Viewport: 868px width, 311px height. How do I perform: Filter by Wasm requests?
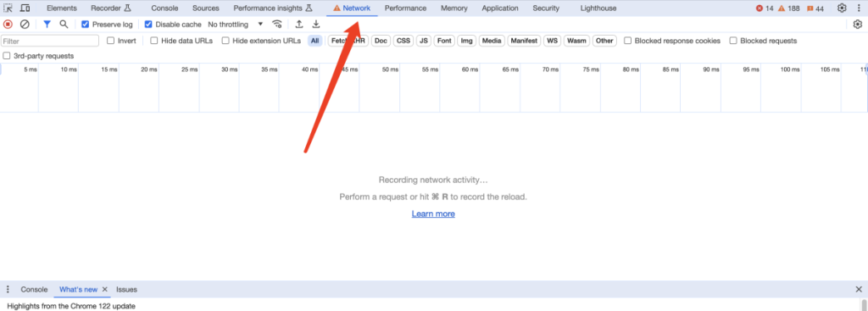576,41
